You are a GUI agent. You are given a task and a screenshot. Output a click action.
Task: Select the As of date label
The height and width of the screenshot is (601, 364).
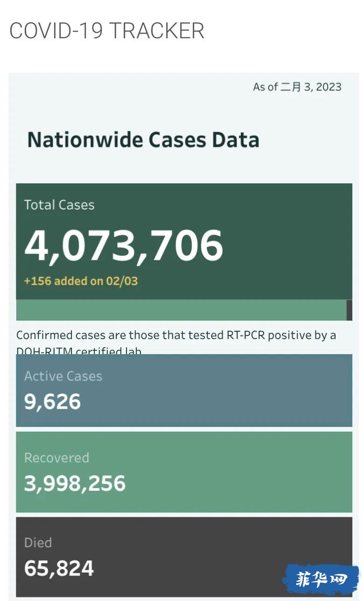point(297,87)
